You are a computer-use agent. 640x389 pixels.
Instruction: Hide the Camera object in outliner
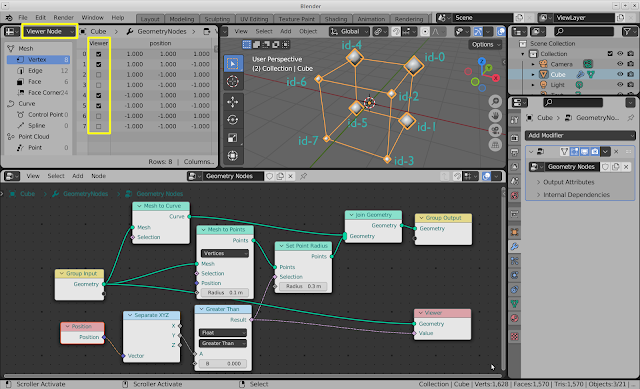(620, 64)
